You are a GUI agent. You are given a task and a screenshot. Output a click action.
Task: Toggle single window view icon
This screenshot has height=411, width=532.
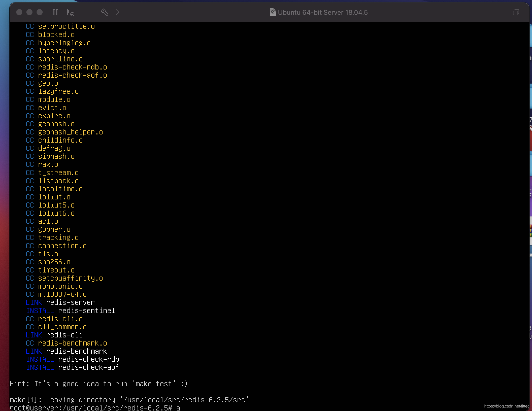click(516, 12)
